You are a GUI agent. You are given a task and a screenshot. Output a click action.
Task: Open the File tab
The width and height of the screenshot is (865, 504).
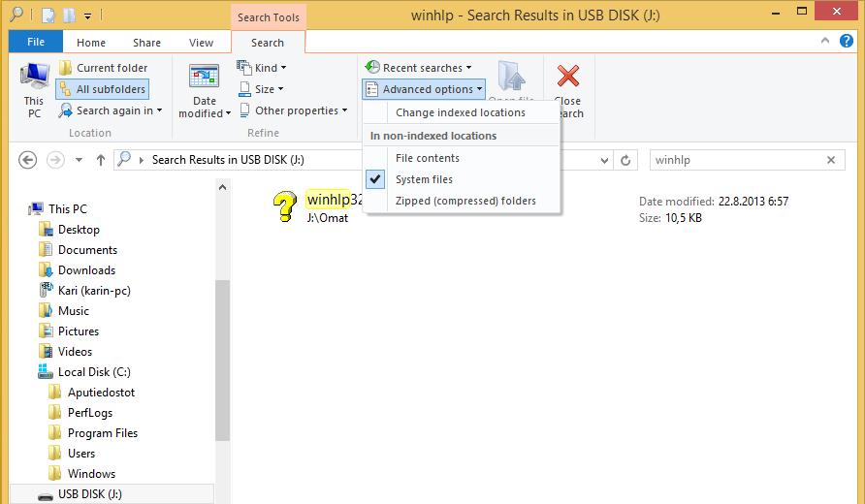coord(36,42)
